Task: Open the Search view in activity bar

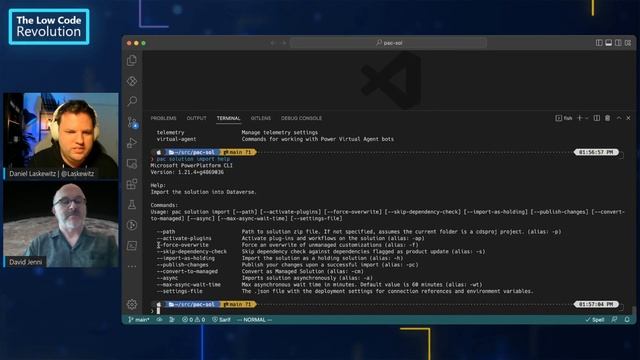Action: tap(132, 101)
